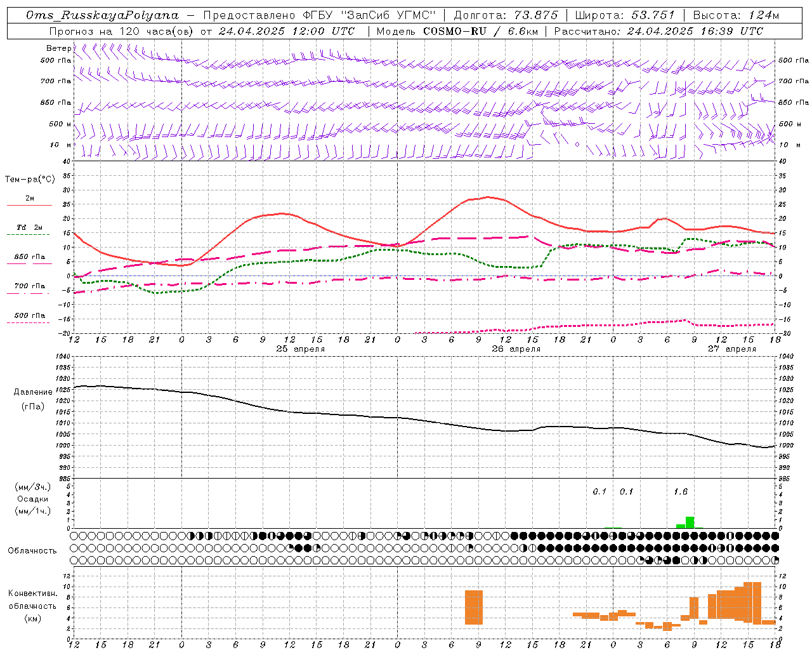Click the station name Oms_RusskayaPolyana in header

click(102, 15)
